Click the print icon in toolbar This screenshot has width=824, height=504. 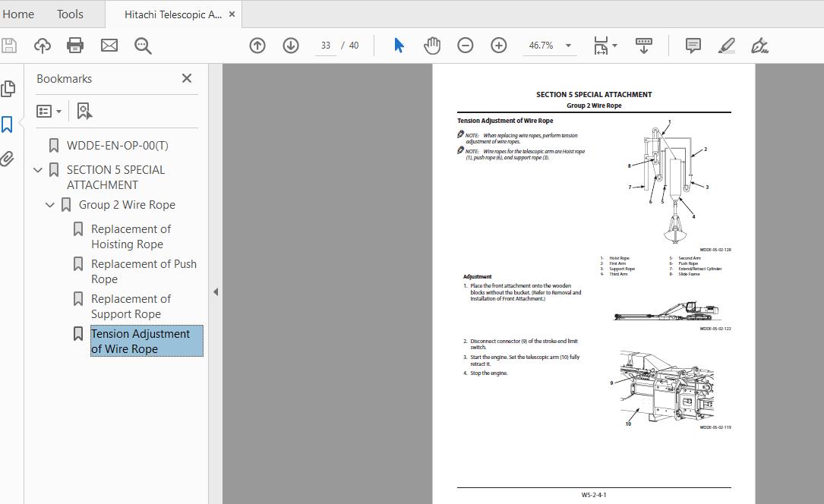(75, 46)
